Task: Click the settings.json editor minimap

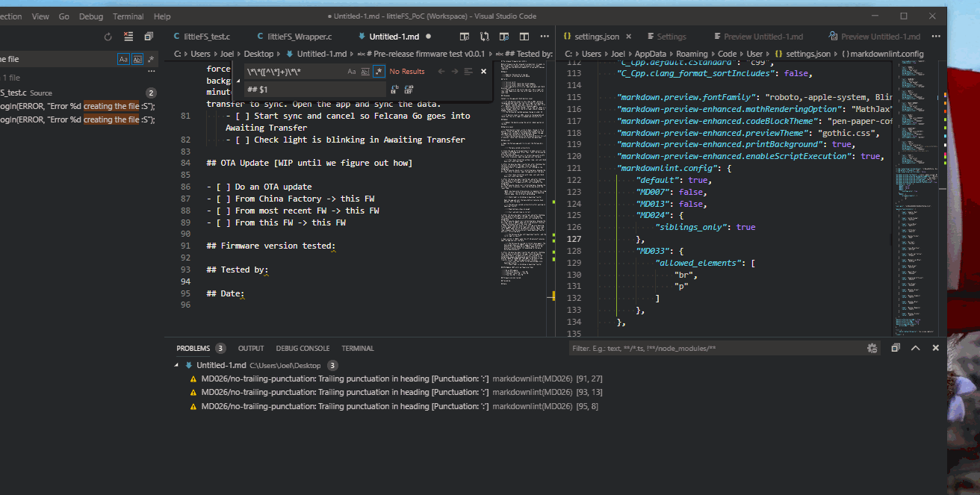Action: [x=915, y=198]
